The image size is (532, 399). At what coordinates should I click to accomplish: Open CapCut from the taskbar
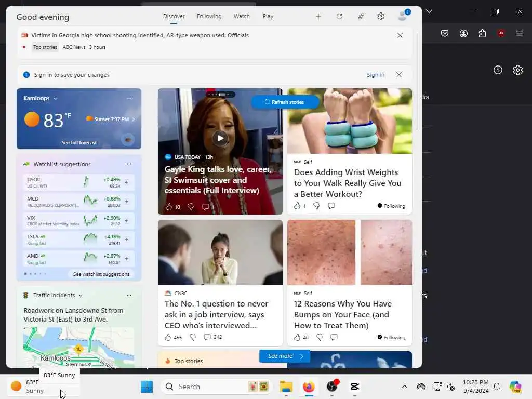coord(354,387)
